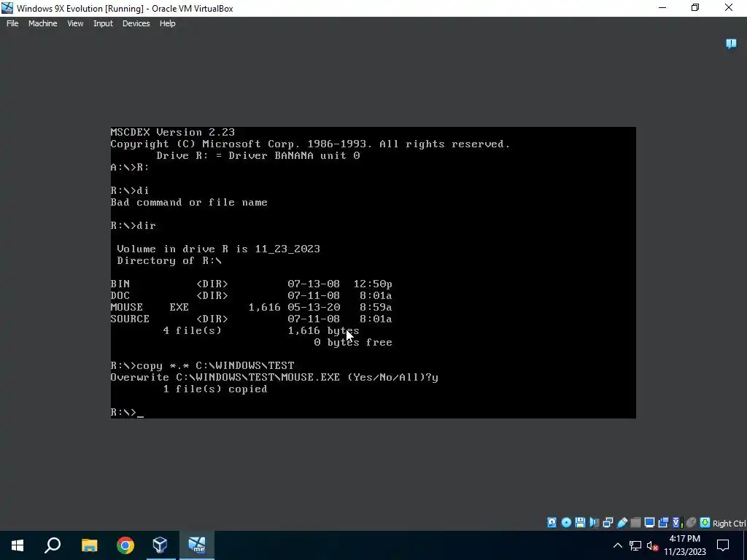The height and width of the screenshot is (560, 747).
Task: Click the Overwrite MOUSE.EXE prompt line
Action: tap(274, 377)
